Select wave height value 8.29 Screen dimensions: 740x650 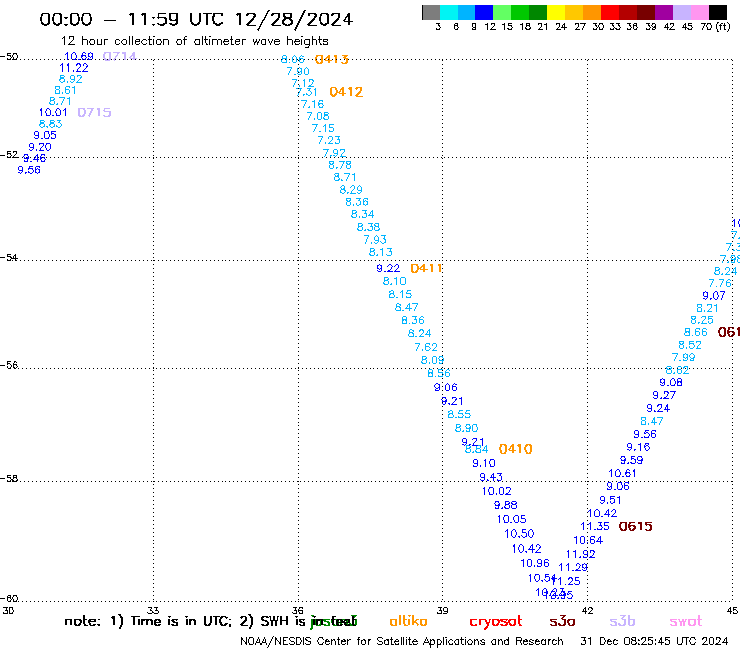click(351, 190)
